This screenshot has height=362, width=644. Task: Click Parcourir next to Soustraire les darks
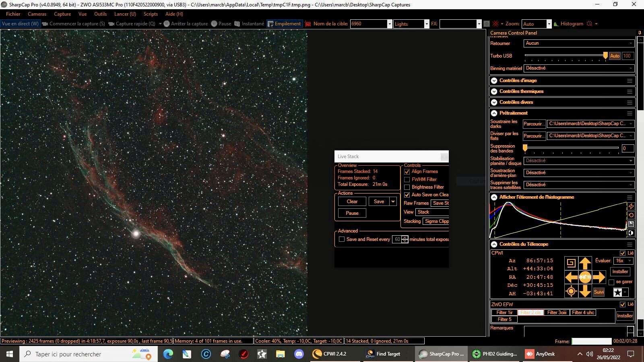pos(534,124)
